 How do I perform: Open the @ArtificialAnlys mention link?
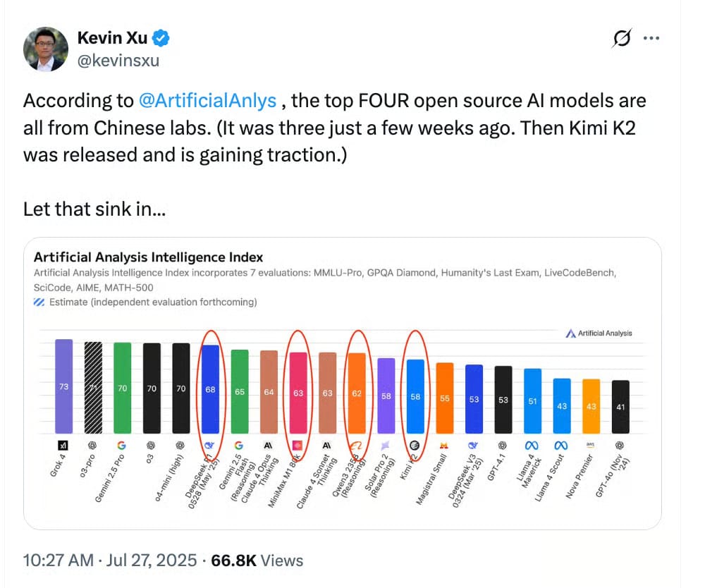pos(207,101)
